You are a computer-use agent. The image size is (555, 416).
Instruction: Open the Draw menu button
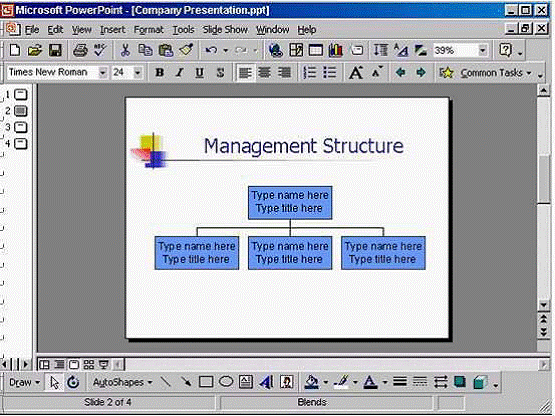pyautogui.click(x=24, y=382)
